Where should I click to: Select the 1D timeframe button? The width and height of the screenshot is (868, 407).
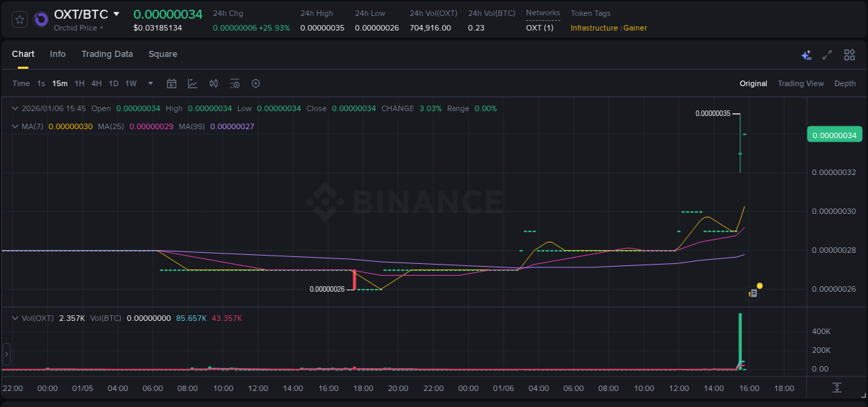[113, 83]
